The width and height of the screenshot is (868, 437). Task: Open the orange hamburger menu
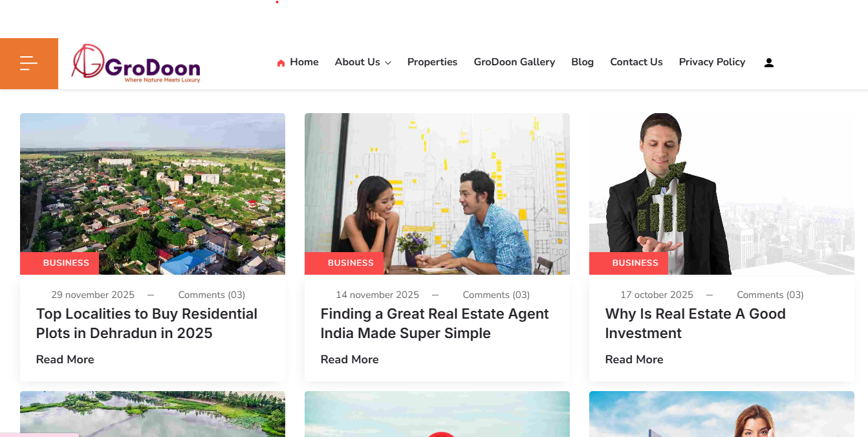pos(28,63)
